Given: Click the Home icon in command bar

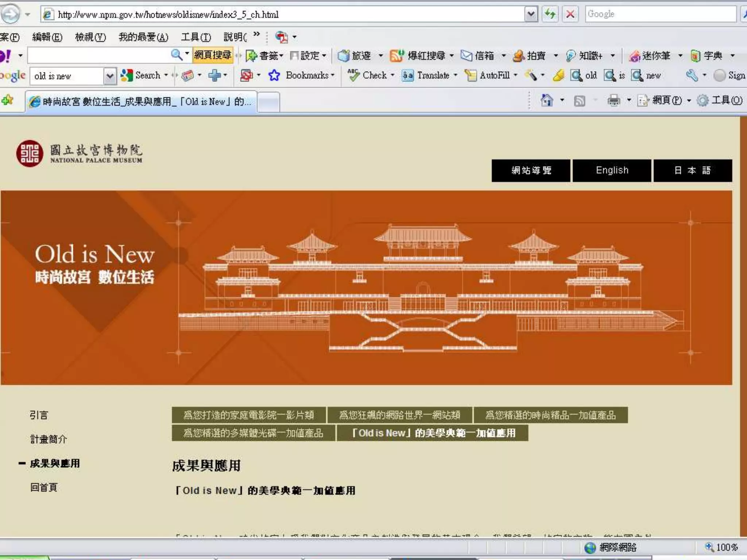Looking at the screenshot, I should pyautogui.click(x=546, y=100).
